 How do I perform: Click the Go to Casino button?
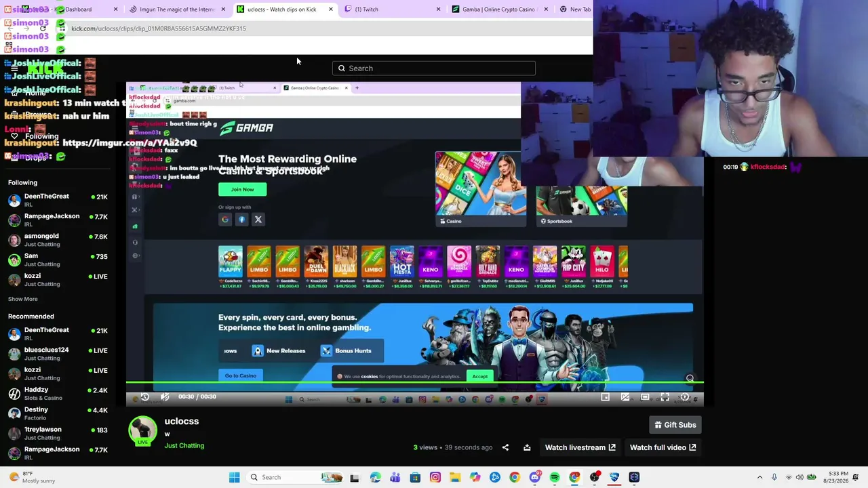(x=241, y=375)
